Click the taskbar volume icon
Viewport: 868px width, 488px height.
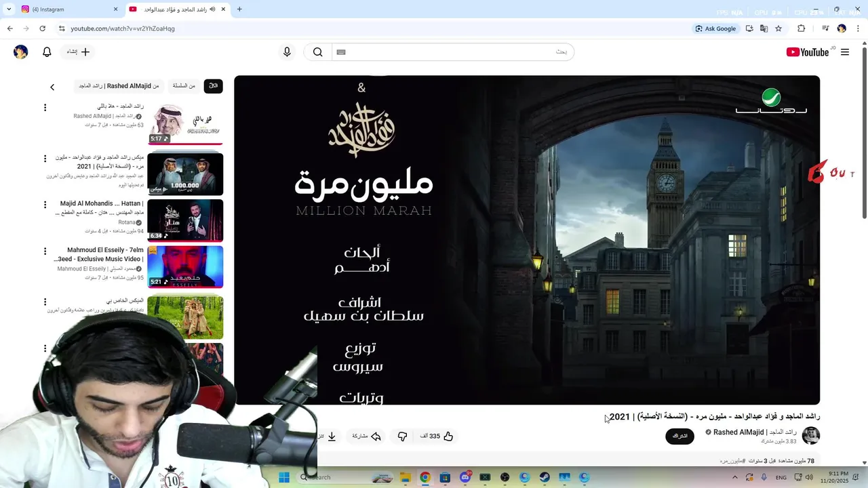[x=809, y=477]
